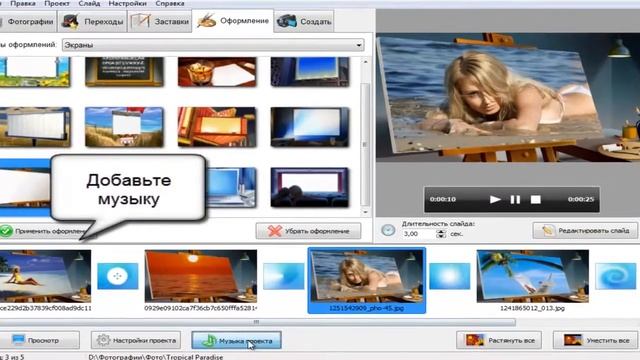This screenshot has width=640, height=360.
Task: Click the transition after the sunset slide
Action: pyautogui.click(x=284, y=276)
